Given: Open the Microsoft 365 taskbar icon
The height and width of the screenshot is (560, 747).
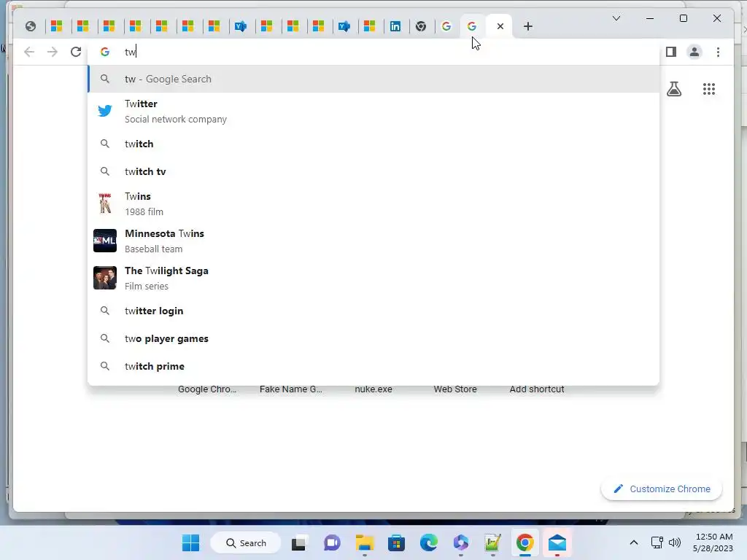Looking at the screenshot, I should tap(461, 542).
